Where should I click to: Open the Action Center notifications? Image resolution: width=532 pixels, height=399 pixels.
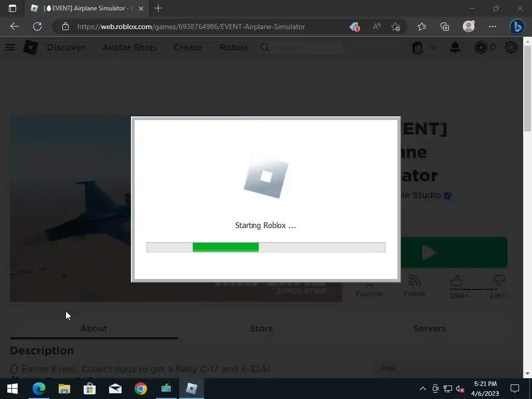pyautogui.click(x=515, y=389)
